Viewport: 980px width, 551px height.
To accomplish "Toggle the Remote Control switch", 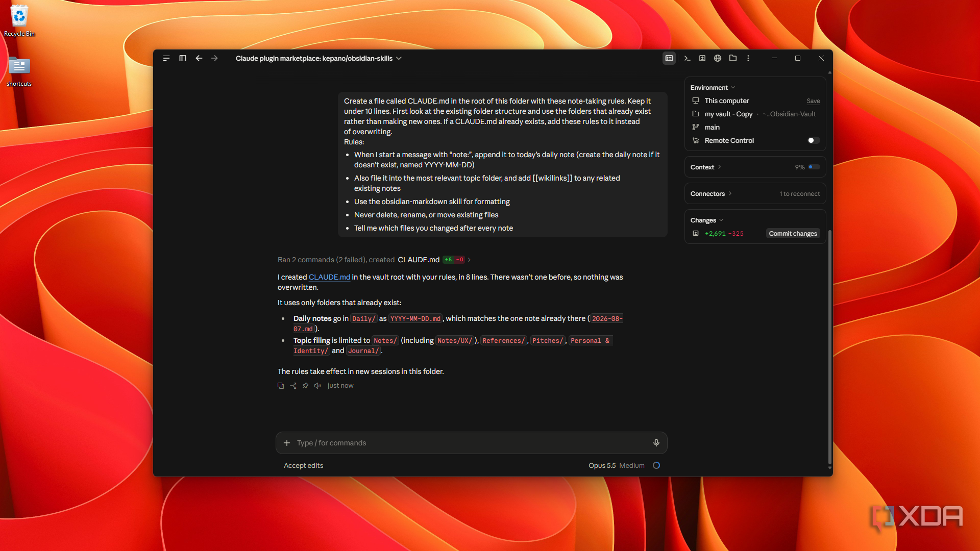I will (814, 140).
